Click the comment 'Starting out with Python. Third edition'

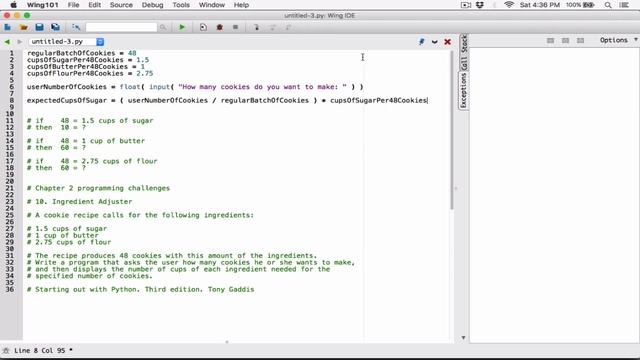point(118,289)
